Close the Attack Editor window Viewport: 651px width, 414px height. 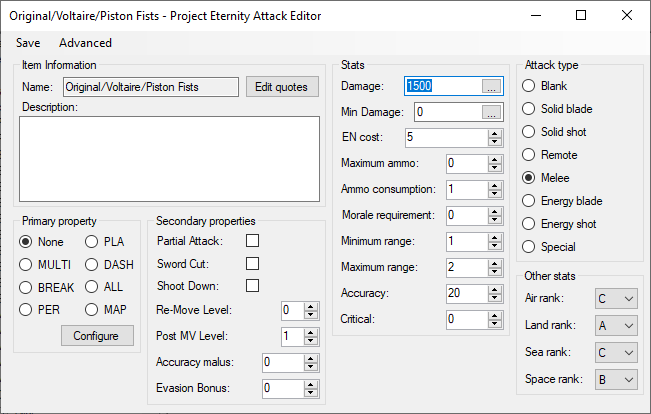[x=627, y=15]
